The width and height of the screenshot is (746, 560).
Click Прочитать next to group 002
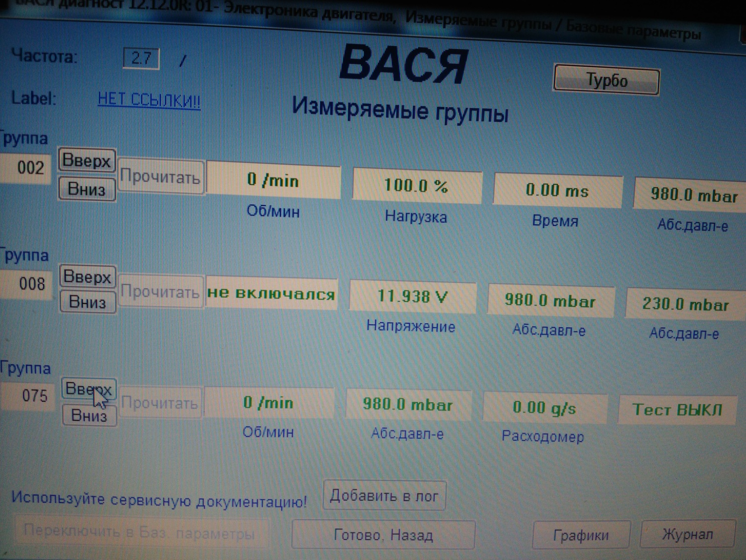tap(160, 176)
